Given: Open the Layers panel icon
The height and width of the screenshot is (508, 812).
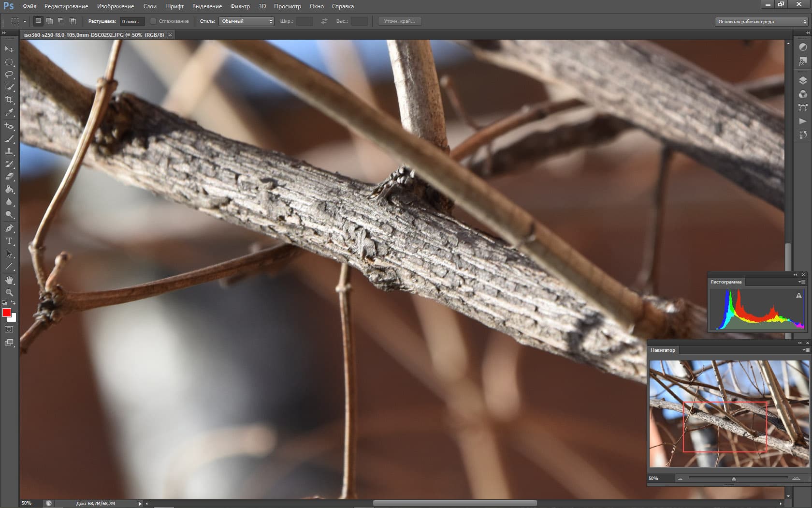Looking at the screenshot, I should tap(803, 80).
